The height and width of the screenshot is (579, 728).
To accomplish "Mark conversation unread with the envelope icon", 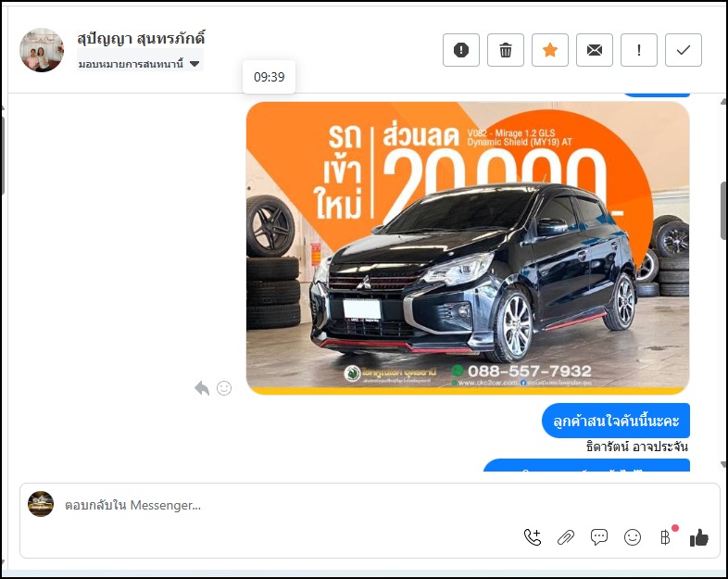I will click(x=595, y=50).
